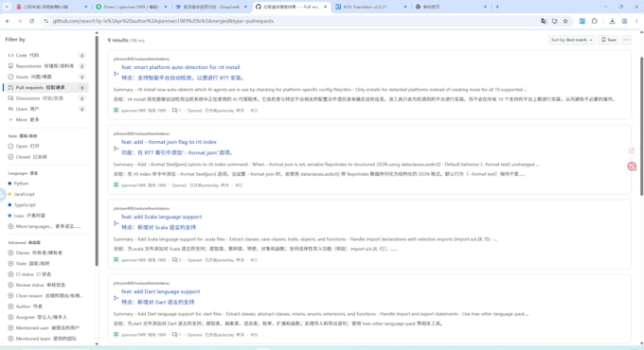
Task: Filter by Repositories results
Action: click(x=46, y=66)
